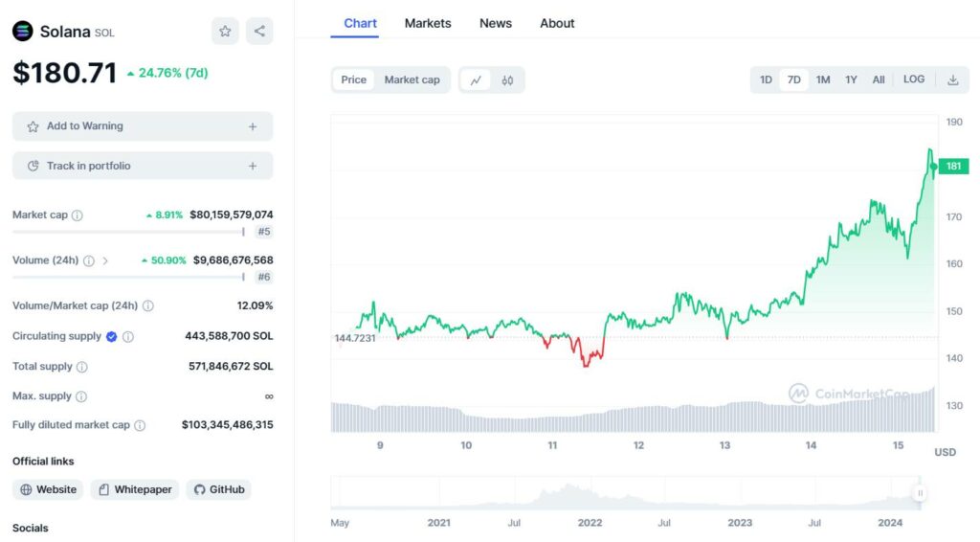Click the Solana logo icon

23,32
